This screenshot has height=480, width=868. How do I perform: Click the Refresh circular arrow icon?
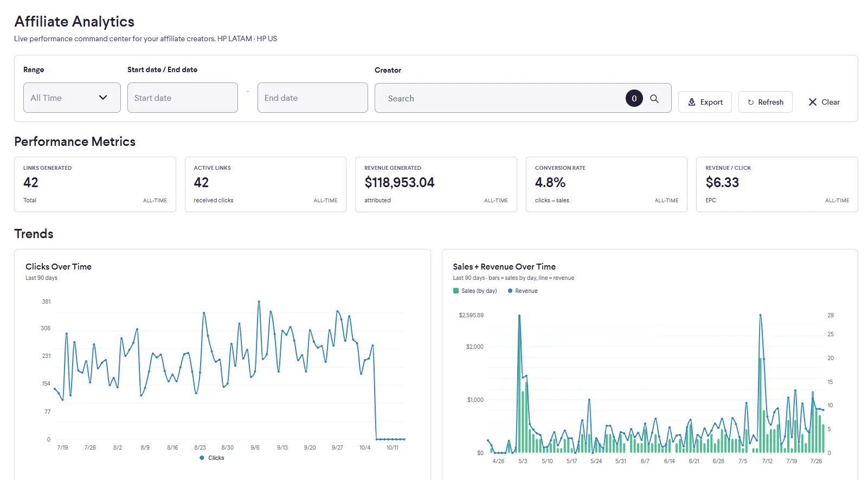751,102
